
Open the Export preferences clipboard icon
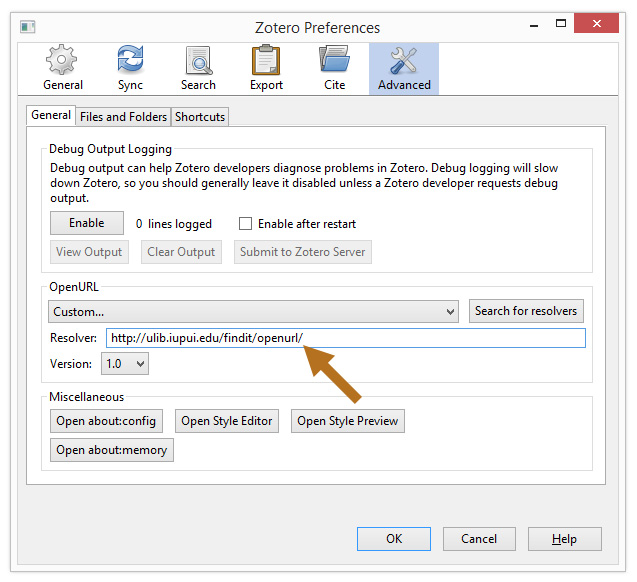click(266, 60)
